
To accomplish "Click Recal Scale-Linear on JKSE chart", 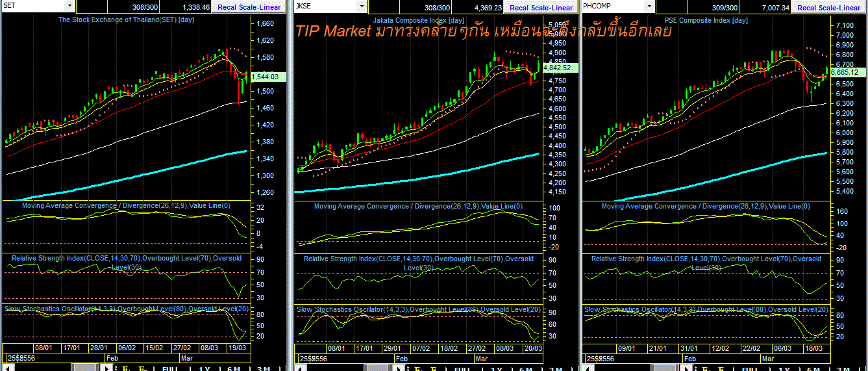I will [541, 7].
